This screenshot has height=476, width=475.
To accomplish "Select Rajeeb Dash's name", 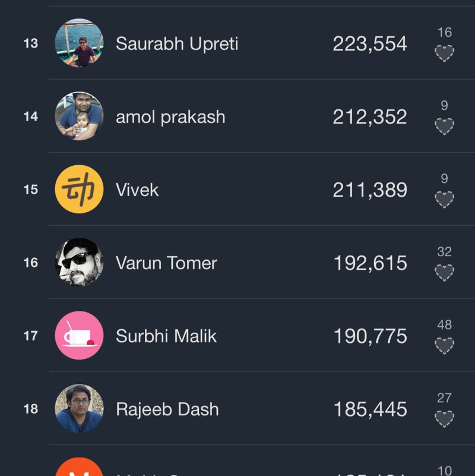I will [167, 409].
